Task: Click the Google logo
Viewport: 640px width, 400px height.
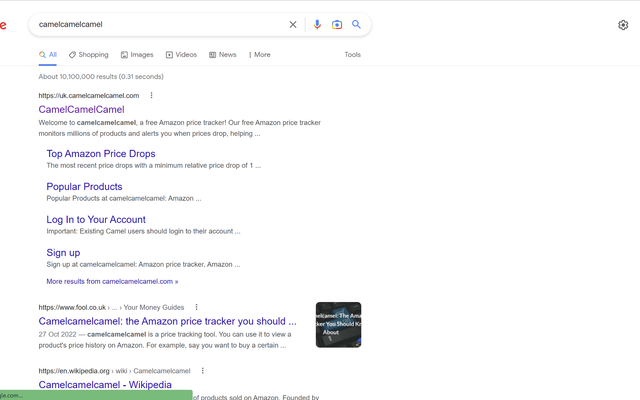Action: (x=3, y=25)
